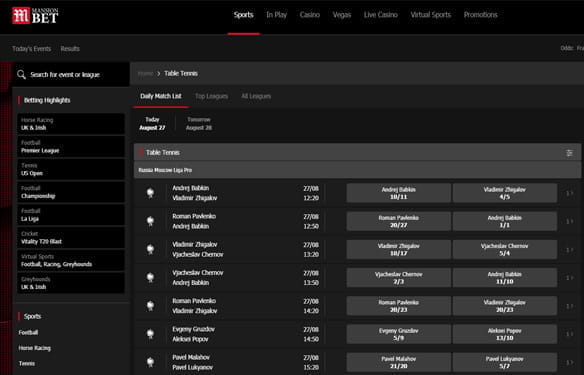Open Football Championship highlight
Viewport: 584px width, 375px height.
[x=71, y=192]
